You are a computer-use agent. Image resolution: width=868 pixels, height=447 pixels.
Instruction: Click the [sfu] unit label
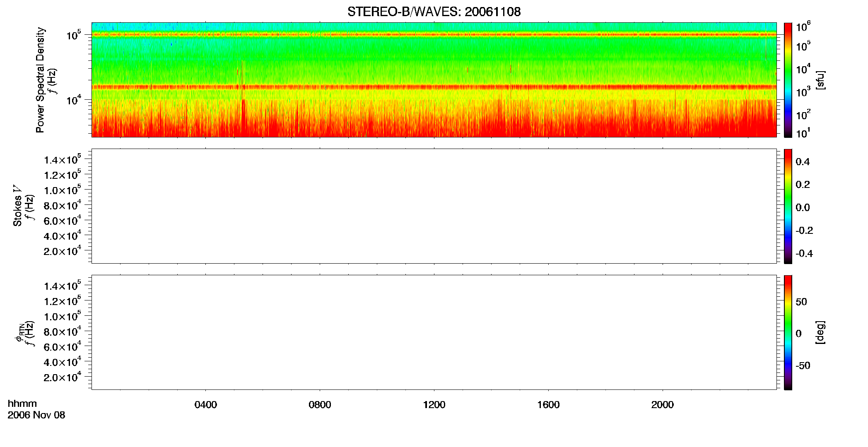pos(820,80)
